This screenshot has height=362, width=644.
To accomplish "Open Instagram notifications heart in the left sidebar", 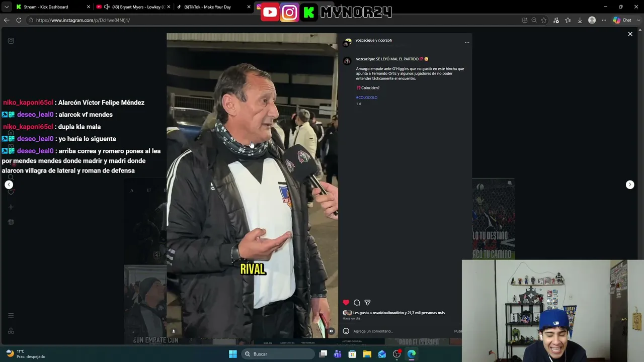I will (11, 192).
